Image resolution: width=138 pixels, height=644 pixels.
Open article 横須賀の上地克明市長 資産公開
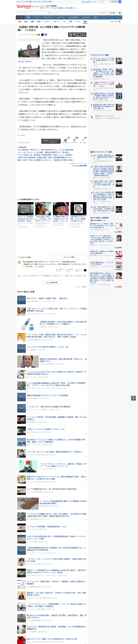pyautogui.click(x=63, y=360)
